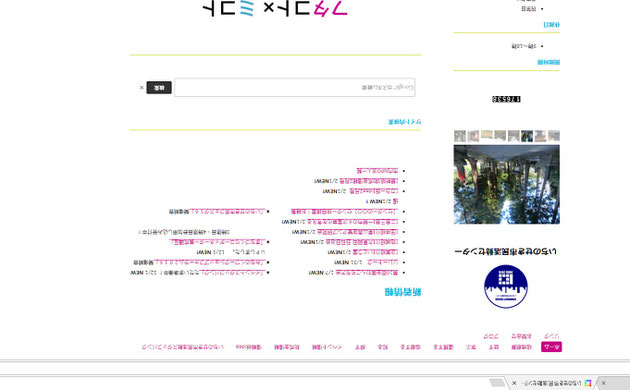The width and height of the screenshot is (630, 390).
Task: Click the dark 検索 search button
Action: (159, 88)
